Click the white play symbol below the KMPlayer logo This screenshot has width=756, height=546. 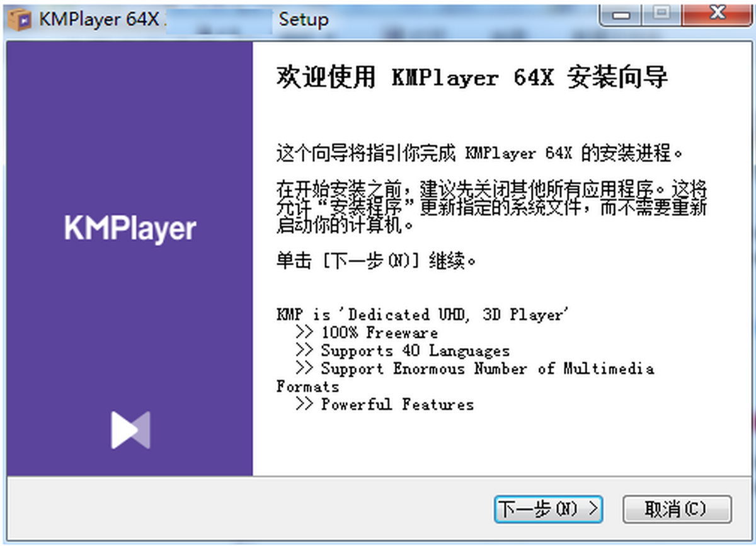[x=129, y=430]
